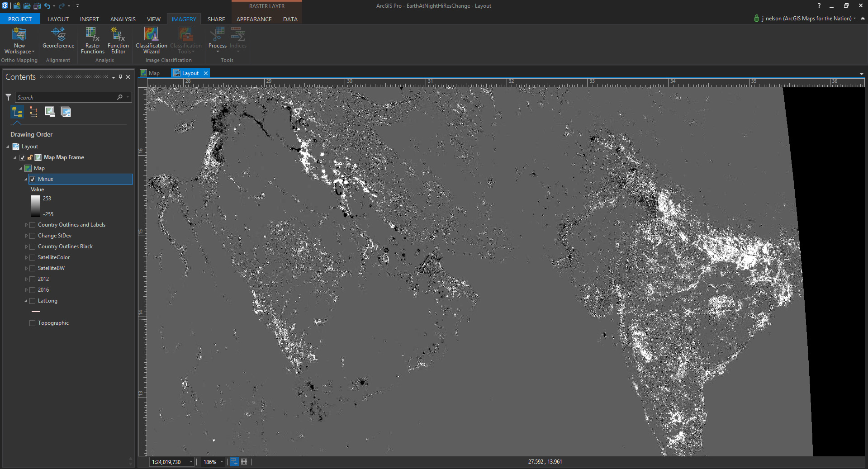Click the List By Element Type icon

click(x=33, y=112)
